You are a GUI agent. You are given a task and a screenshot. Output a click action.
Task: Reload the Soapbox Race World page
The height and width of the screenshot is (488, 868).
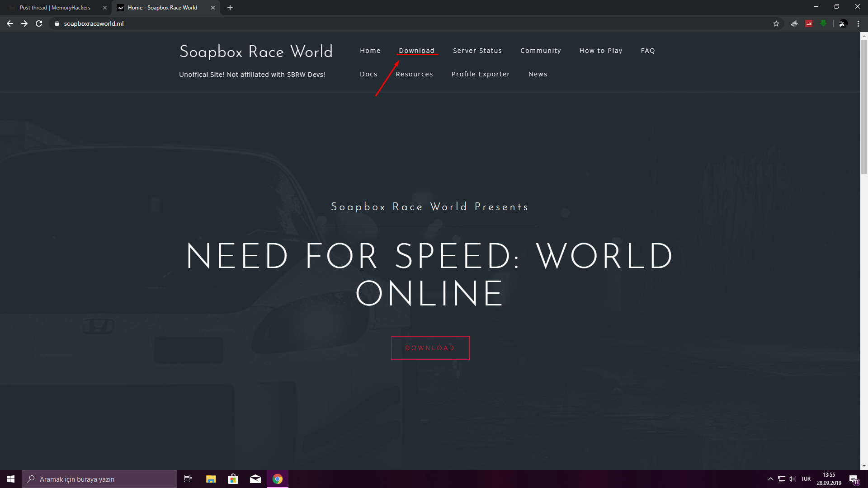click(x=39, y=23)
